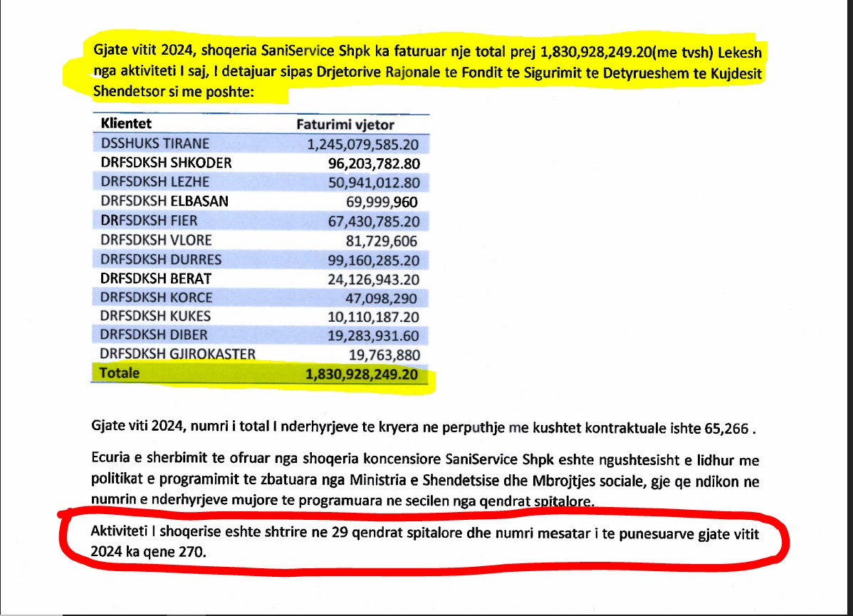Click the '2024 ka qene 270.' line
The height and width of the screenshot is (616, 853).
click(x=149, y=552)
